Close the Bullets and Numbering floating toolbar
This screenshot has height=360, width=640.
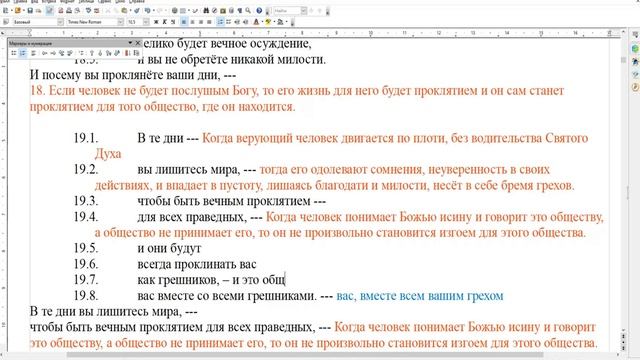[x=138, y=43]
